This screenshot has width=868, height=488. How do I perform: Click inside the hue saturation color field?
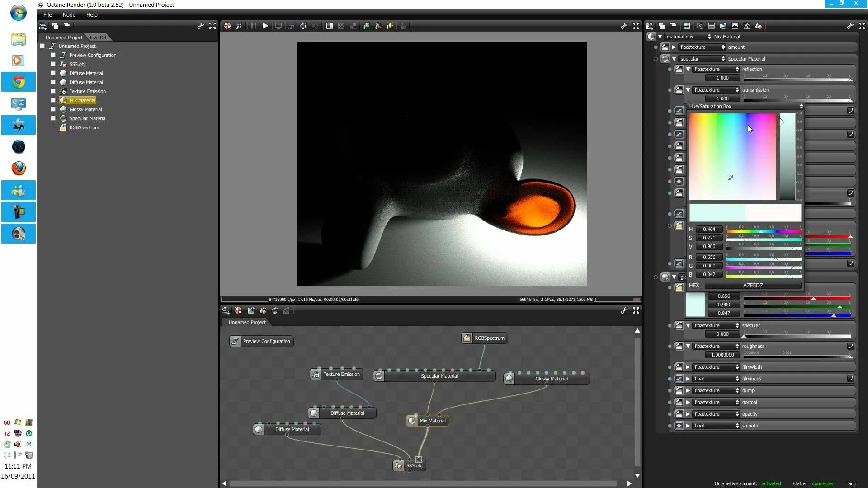(x=732, y=156)
